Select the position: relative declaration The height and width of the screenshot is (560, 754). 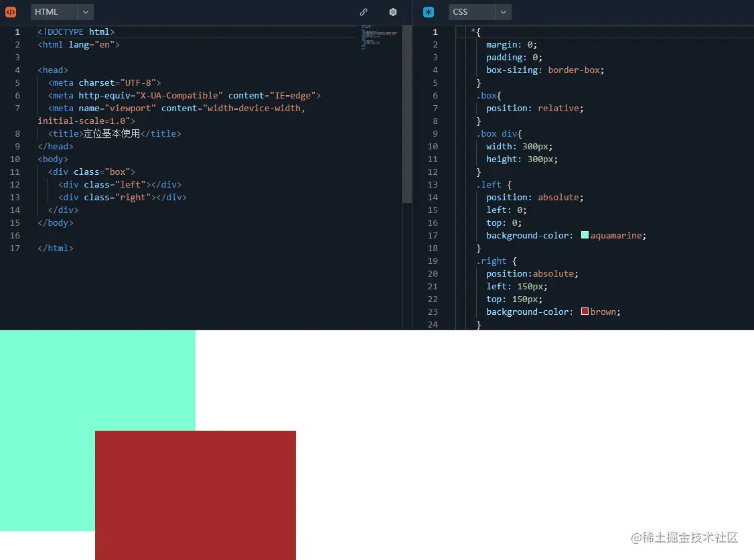pyautogui.click(x=529, y=108)
